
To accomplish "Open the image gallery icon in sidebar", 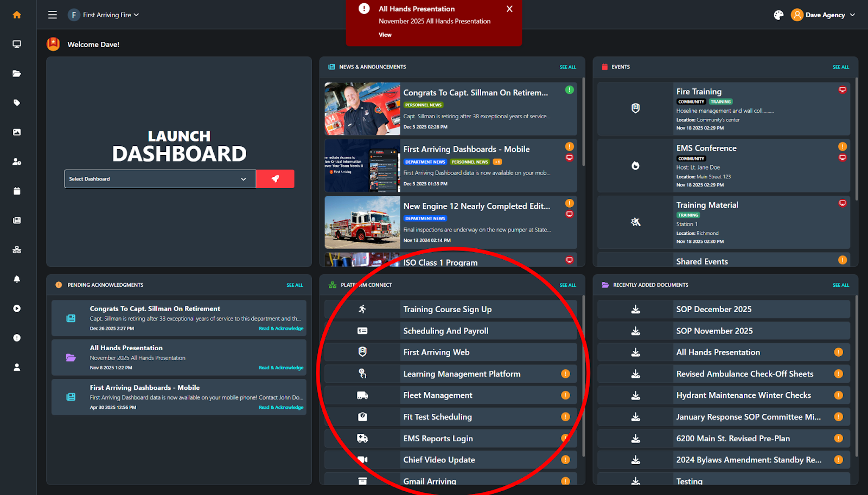I will point(17,132).
